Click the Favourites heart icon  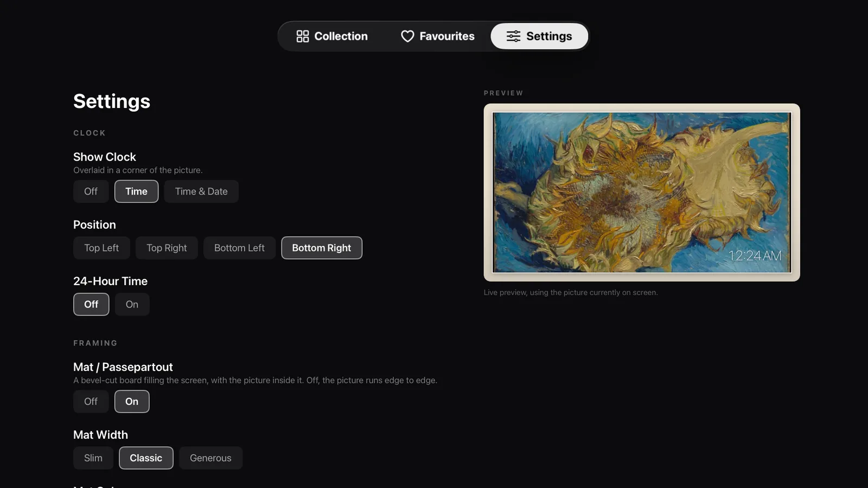(x=407, y=36)
